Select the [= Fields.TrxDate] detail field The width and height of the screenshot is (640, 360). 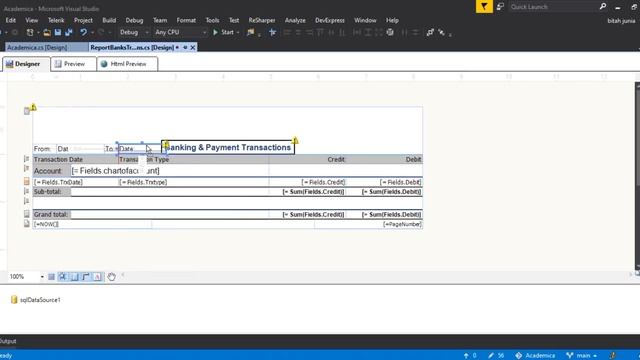coord(76,182)
